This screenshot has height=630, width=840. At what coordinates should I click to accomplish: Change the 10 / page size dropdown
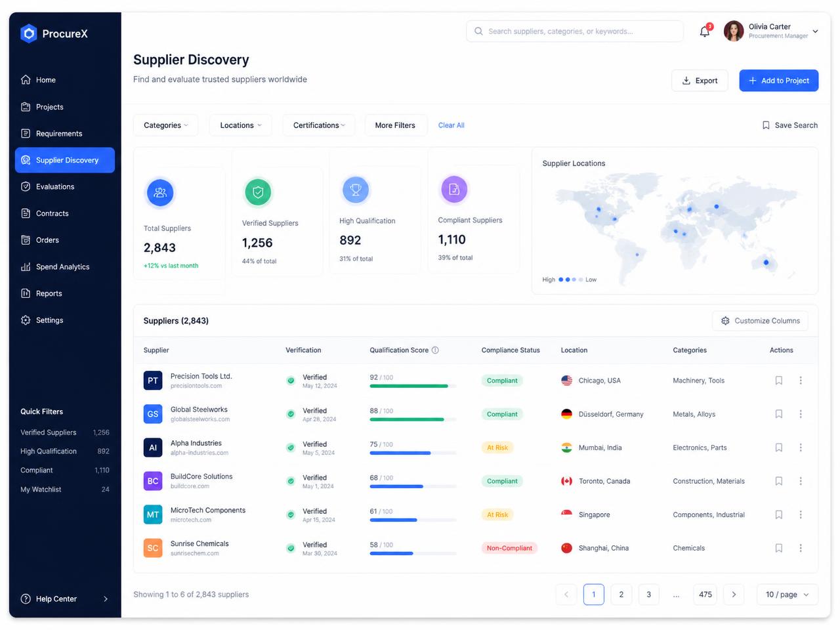click(x=787, y=595)
